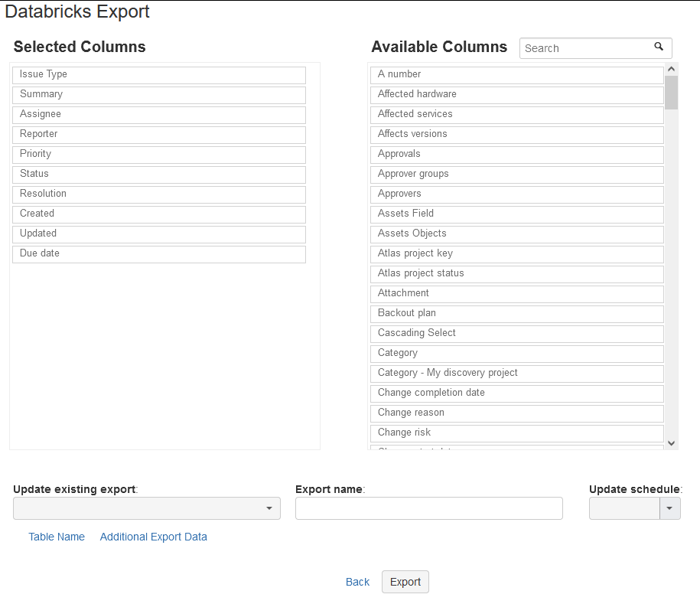The width and height of the screenshot is (700, 604).
Task: Pick the Change reason column
Action: tap(517, 413)
